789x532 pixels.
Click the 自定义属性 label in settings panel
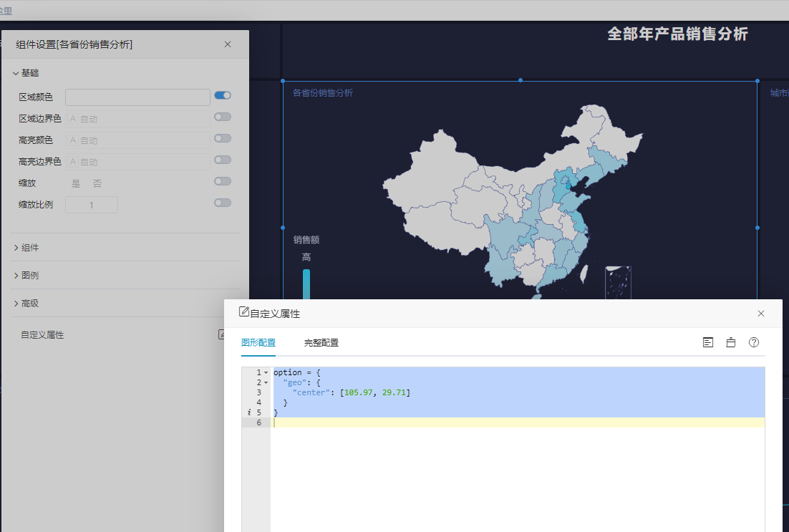(x=42, y=334)
